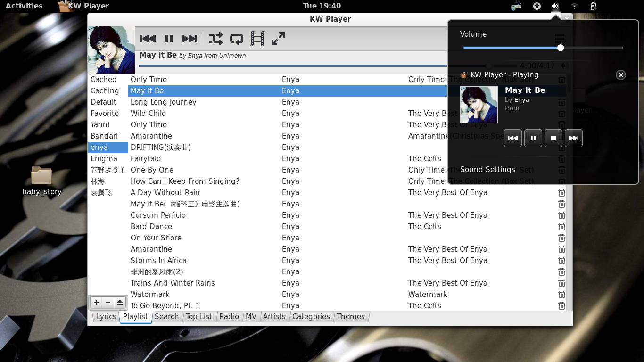Select the song One By One
644x362 pixels.
click(152, 170)
